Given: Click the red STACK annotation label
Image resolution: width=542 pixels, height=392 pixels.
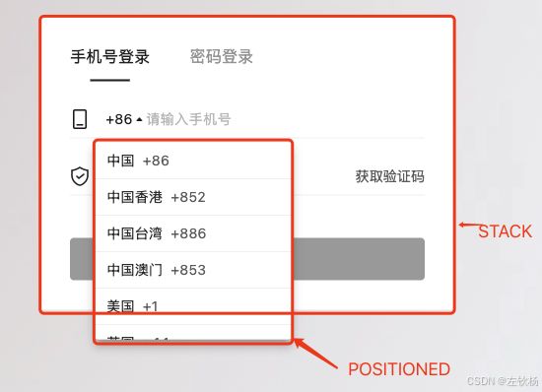Looking at the screenshot, I should point(505,231).
